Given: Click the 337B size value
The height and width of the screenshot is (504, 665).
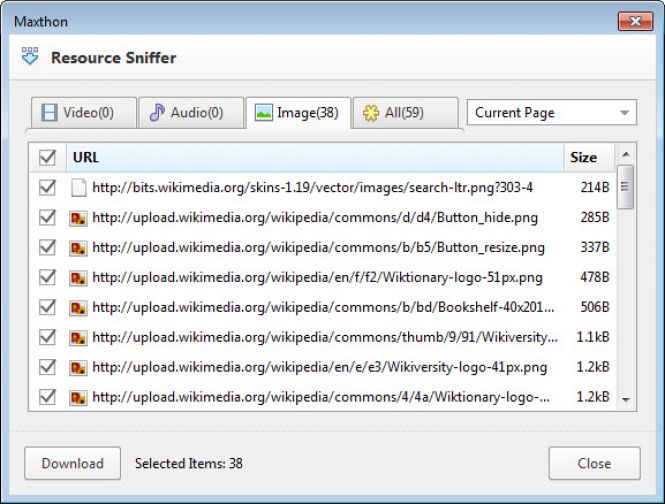Looking at the screenshot, I should (x=595, y=248).
